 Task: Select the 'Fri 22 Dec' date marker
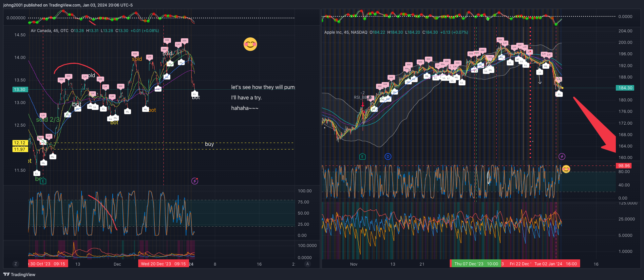(520, 264)
